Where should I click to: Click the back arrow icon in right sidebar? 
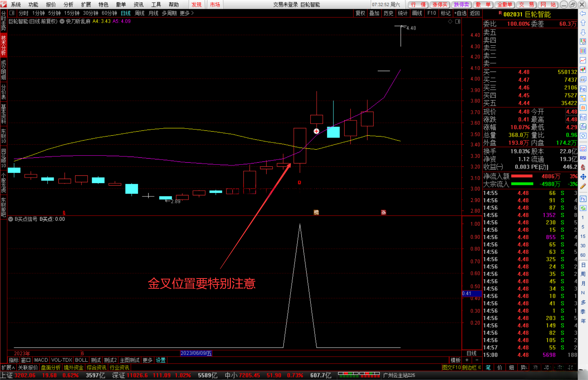click(583, 13)
